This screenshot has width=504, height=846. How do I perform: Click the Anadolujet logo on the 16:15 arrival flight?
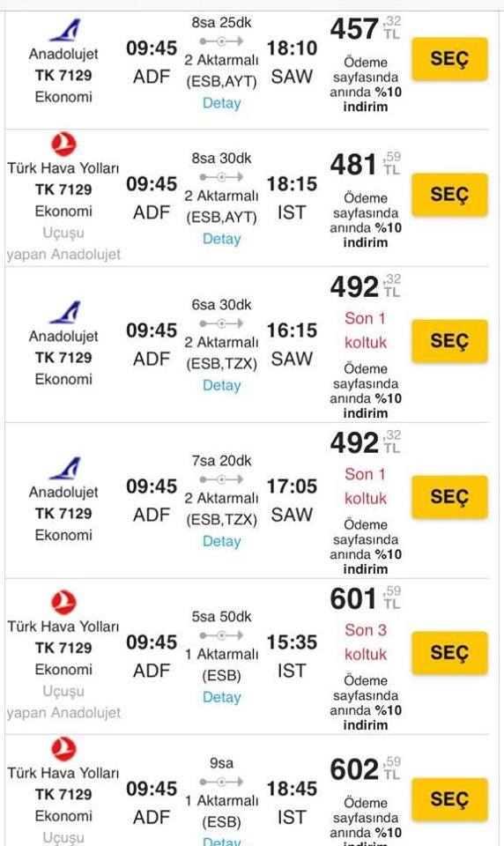[x=64, y=312]
